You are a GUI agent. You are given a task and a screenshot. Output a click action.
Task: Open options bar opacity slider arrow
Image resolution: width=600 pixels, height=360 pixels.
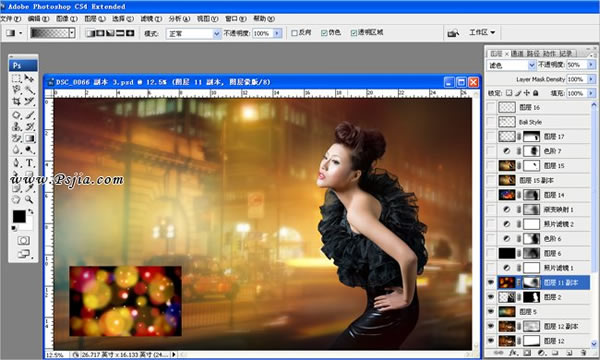coord(277,34)
